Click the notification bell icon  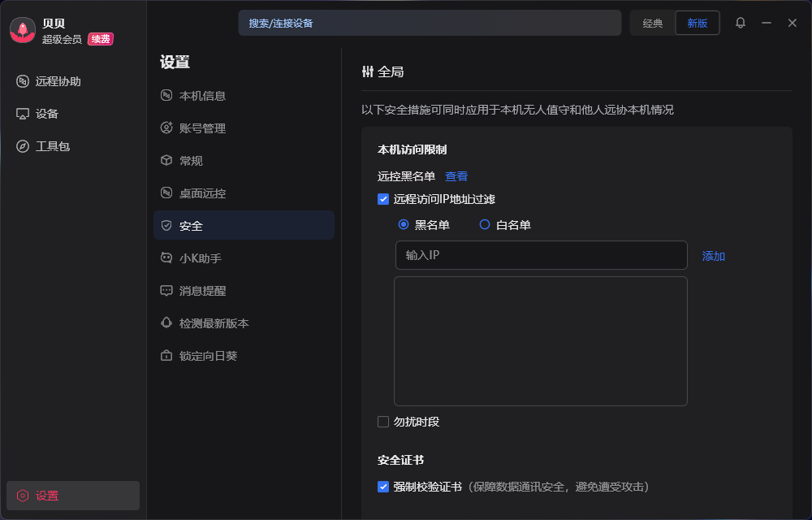tap(740, 23)
